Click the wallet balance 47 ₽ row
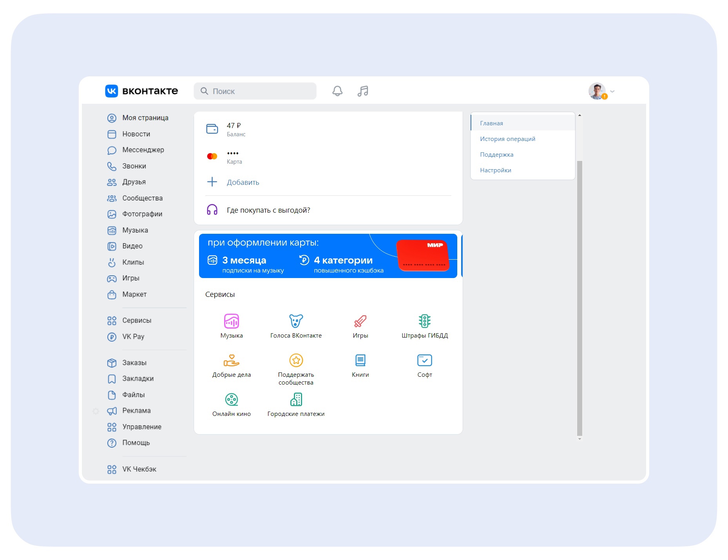Image resolution: width=728 pixels, height=560 pixels. [x=328, y=129]
